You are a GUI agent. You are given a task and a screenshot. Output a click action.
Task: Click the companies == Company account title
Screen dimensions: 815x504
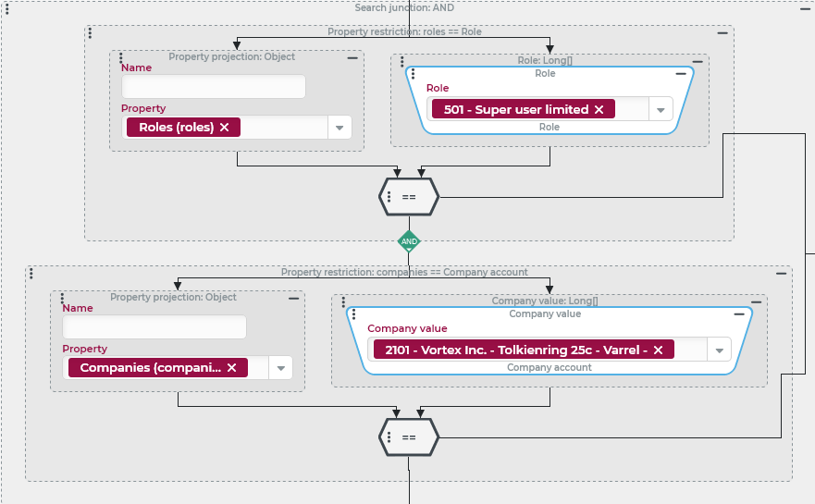click(404, 272)
